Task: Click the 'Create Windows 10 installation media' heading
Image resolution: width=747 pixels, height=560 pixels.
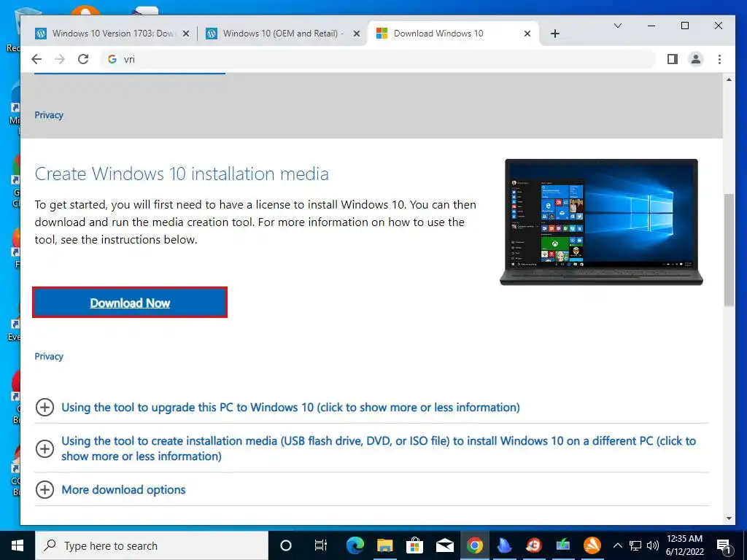Action: [x=182, y=174]
